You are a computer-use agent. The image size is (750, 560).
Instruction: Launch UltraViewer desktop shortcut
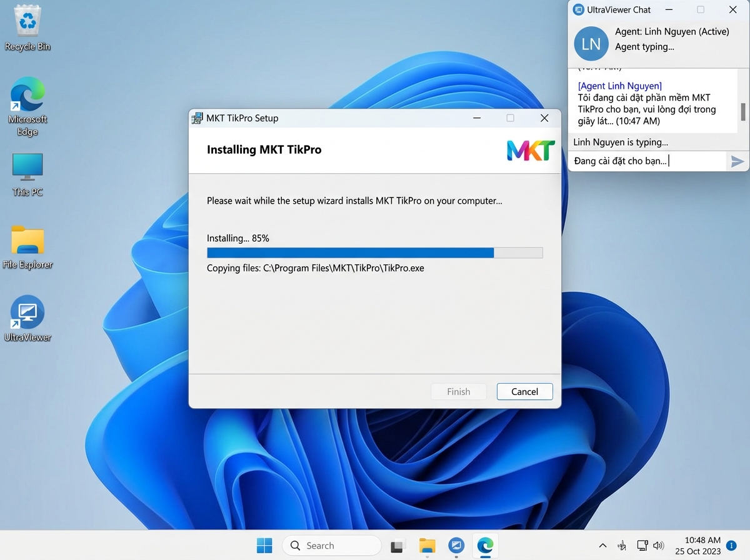tap(28, 319)
